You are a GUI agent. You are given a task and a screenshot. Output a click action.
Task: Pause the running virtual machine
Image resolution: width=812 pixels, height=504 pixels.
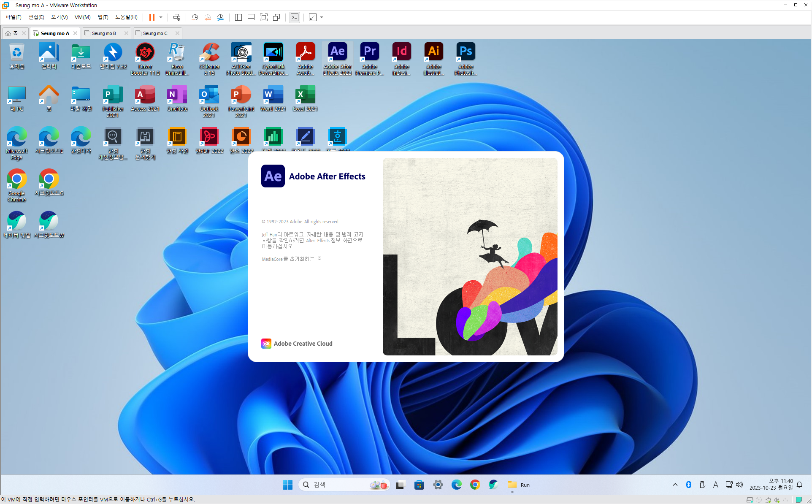152,17
